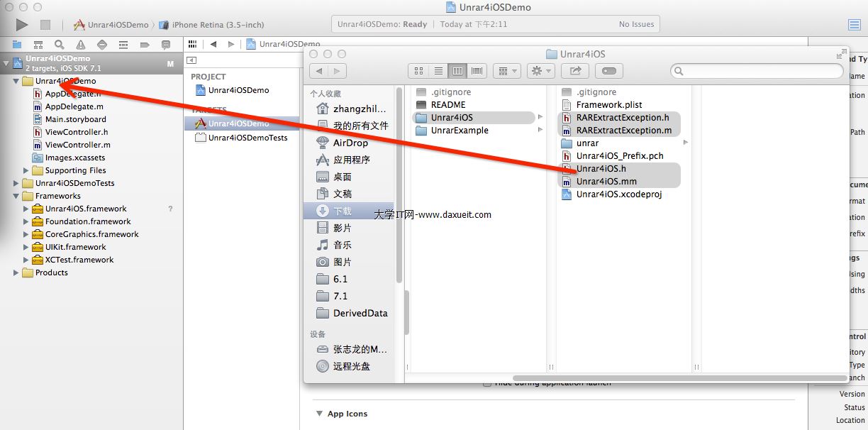Collapse the Unrar4iOSDemo project root

tap(6, 63)
